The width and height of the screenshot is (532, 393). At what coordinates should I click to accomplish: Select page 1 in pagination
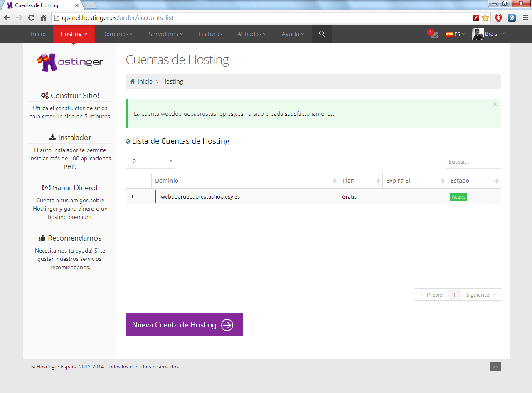454,295
